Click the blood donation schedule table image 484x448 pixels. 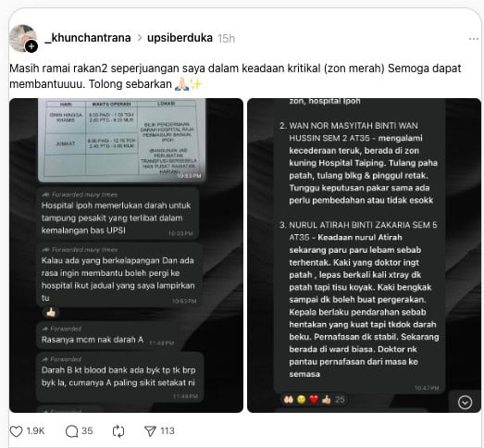point(121,141)
